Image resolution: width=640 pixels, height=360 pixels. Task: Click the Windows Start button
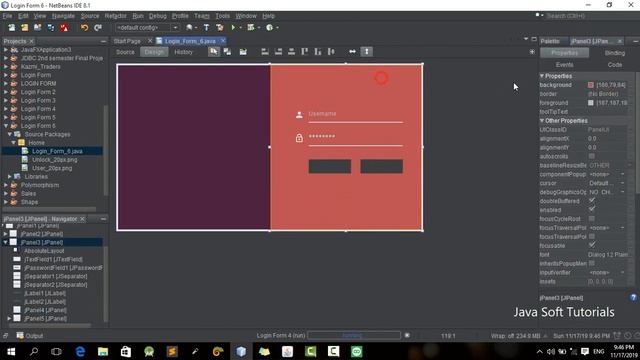click(x=11, y=351)
